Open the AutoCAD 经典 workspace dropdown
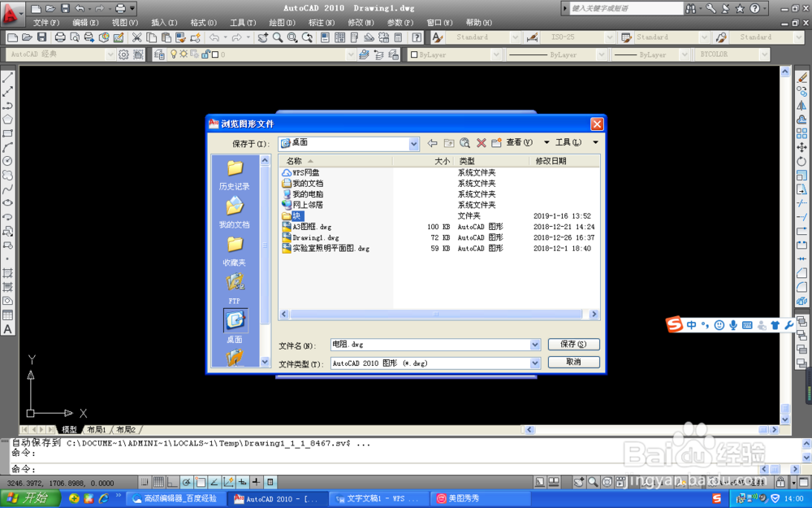812x508 pixels. 110,54
